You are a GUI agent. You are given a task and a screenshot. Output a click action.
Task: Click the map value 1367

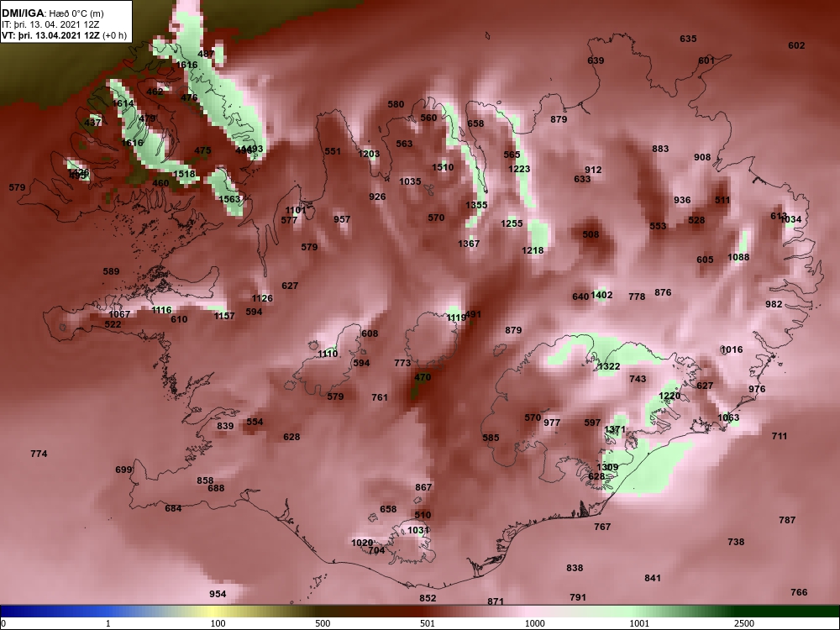pyautogui.click(x=469, y=244)
